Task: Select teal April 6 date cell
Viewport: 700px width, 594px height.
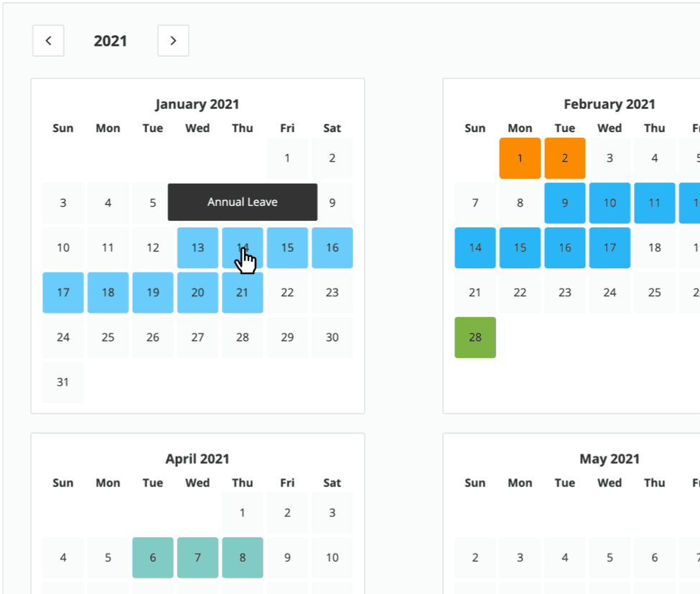Action: tap(153, 557)
